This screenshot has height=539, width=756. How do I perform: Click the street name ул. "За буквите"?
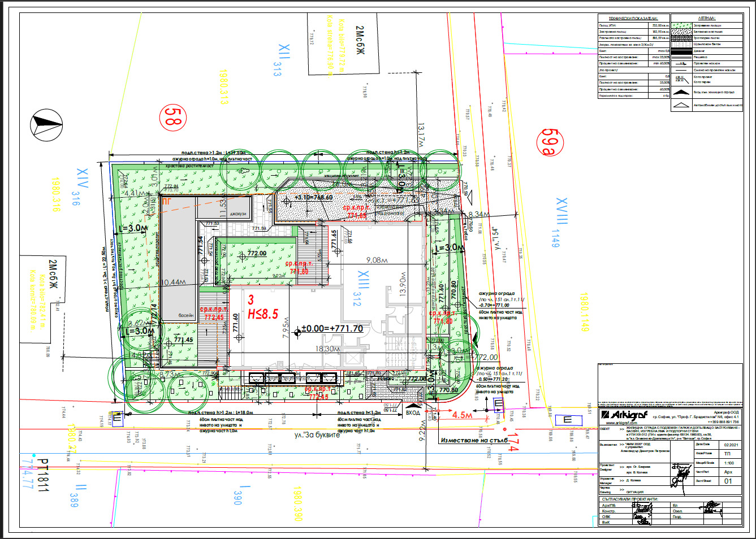(x=317, y=435)
